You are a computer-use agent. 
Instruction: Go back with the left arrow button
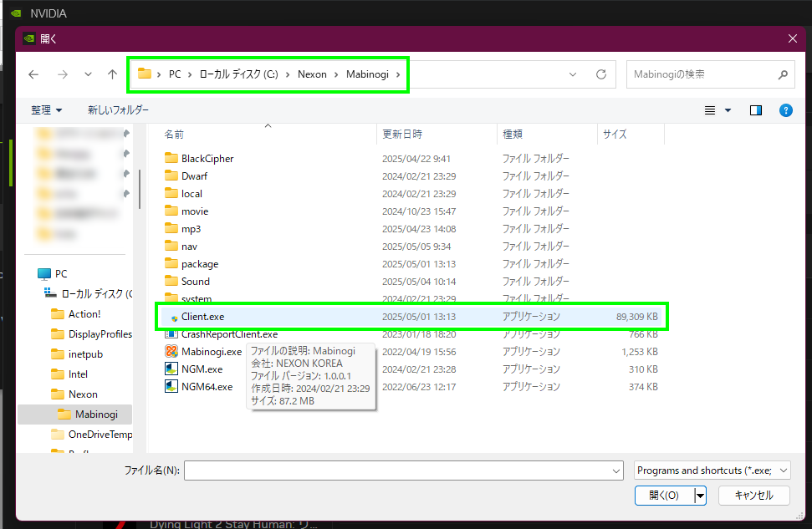click(x=33, y=74)
